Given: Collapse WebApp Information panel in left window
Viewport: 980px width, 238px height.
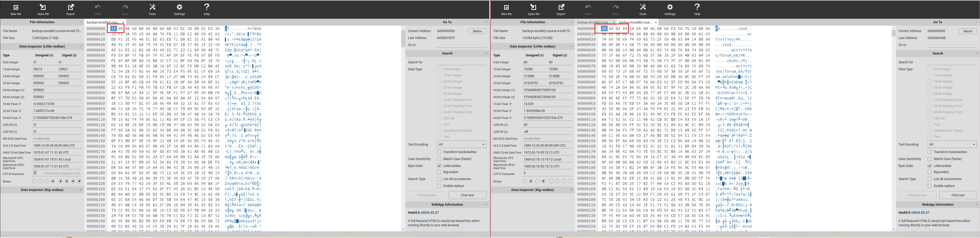Looking at the screenshot, I should pos(486,204).
